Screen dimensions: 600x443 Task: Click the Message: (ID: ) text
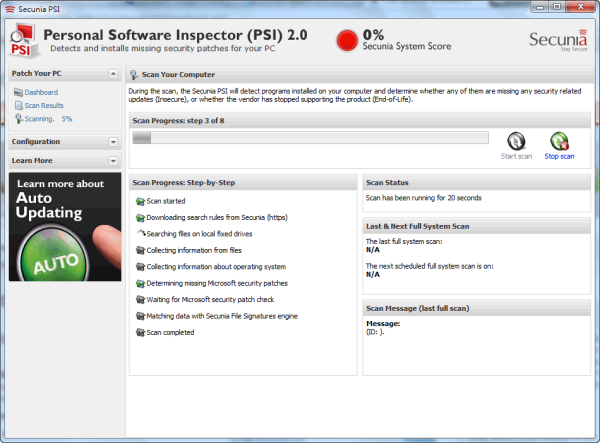click(383, 327)
